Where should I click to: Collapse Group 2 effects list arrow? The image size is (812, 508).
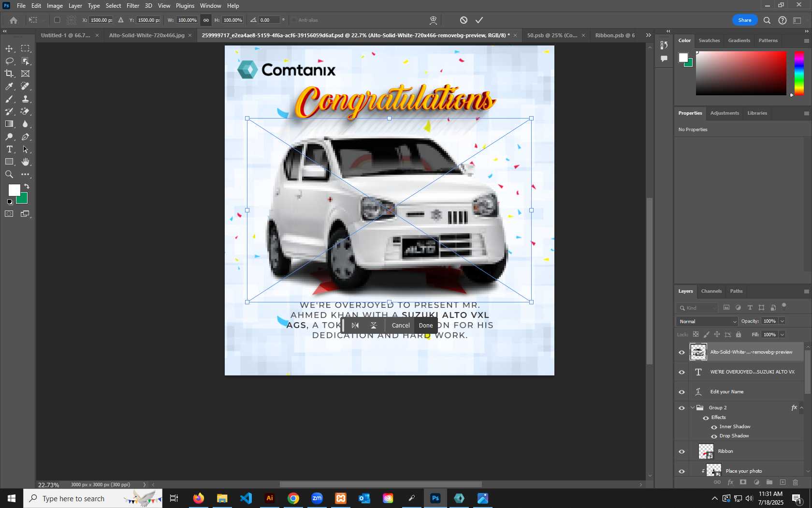pyautogui.click(x=801, y=408)
